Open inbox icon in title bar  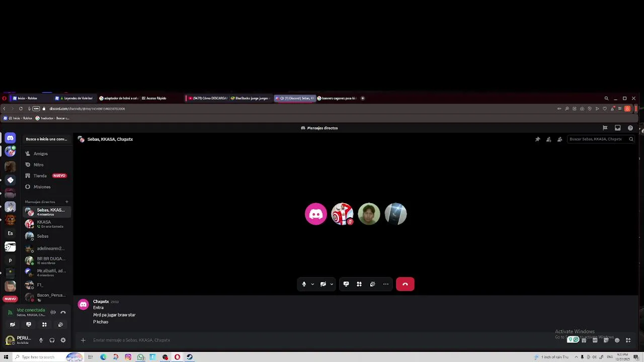pos(618,128)
